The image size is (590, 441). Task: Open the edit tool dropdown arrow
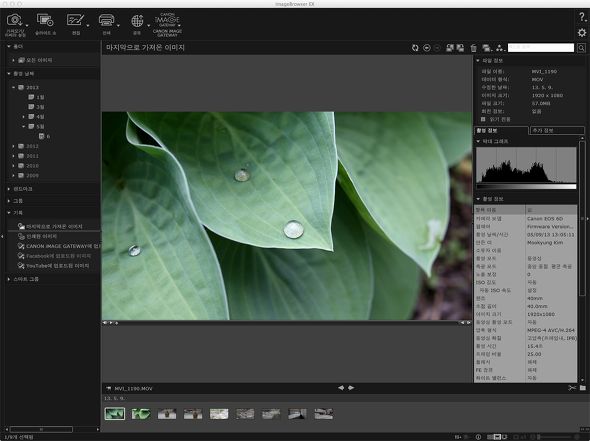(x=88, y=26)
